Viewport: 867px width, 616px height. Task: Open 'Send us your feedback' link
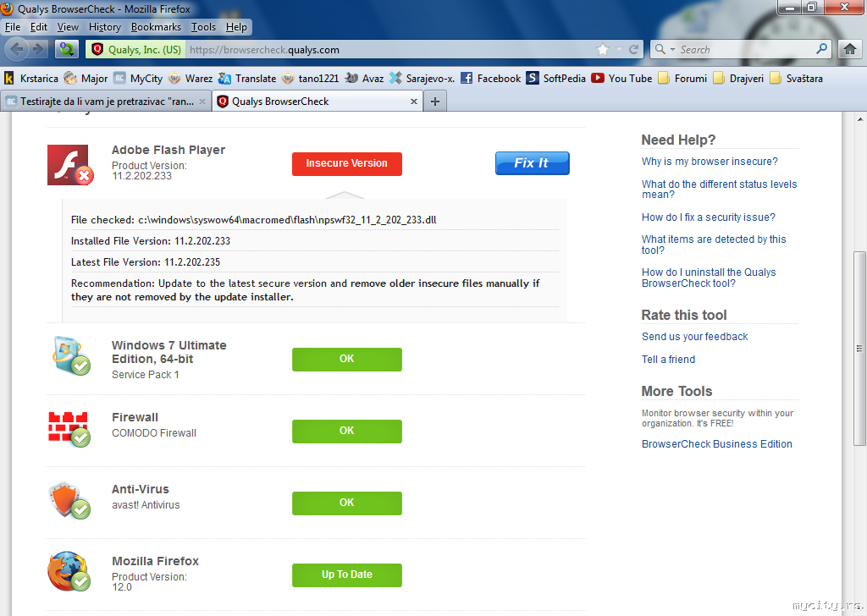694,337
